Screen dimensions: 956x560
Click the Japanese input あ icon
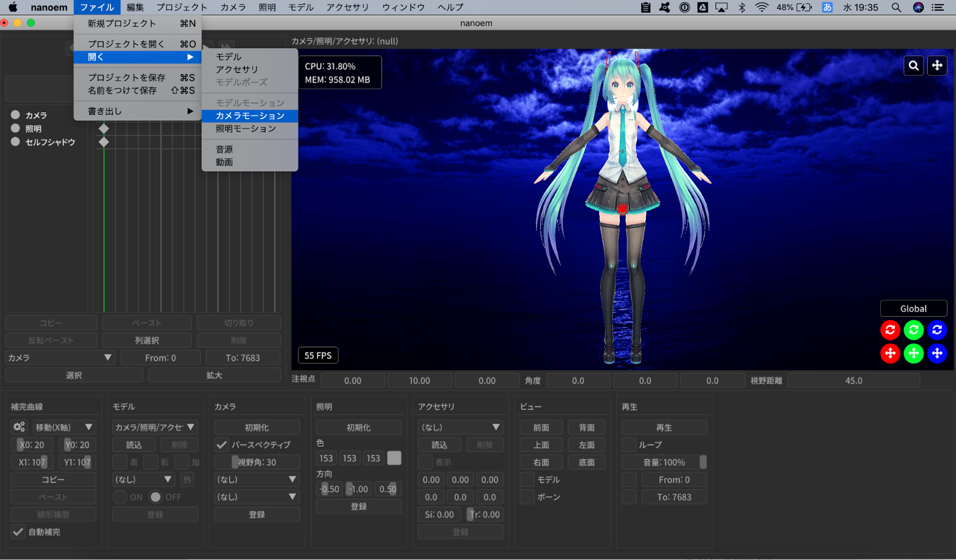[827, 7]
